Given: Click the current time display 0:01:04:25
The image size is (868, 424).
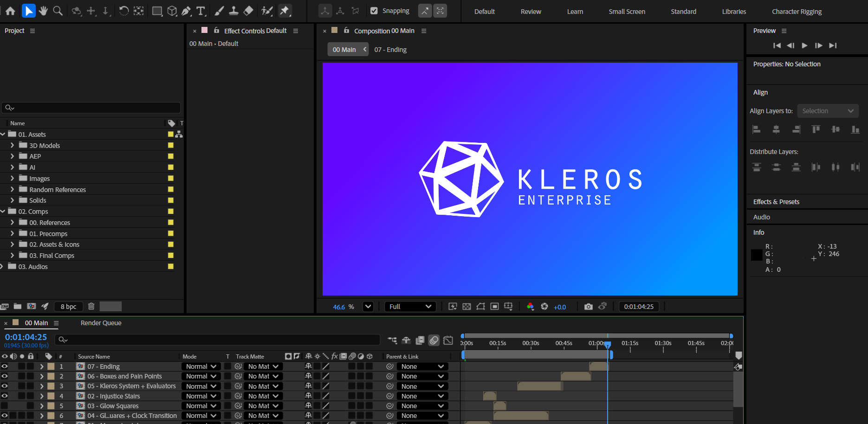Looking at the screenshot, I should [26, 337].
